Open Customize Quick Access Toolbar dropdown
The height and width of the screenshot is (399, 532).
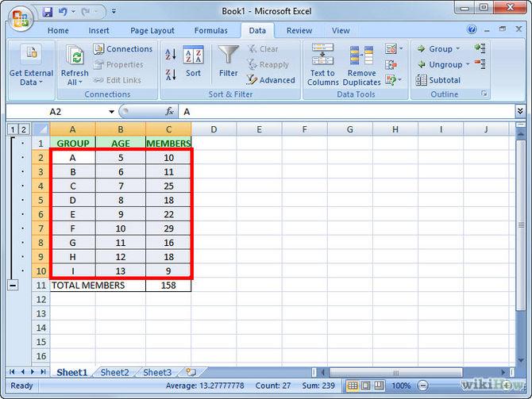114,12
